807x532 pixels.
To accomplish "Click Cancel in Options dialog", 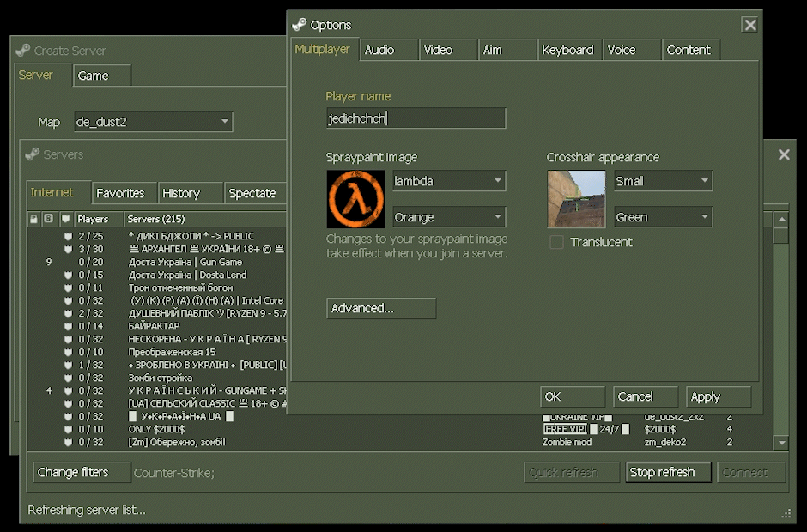I will tap(646, 396).
